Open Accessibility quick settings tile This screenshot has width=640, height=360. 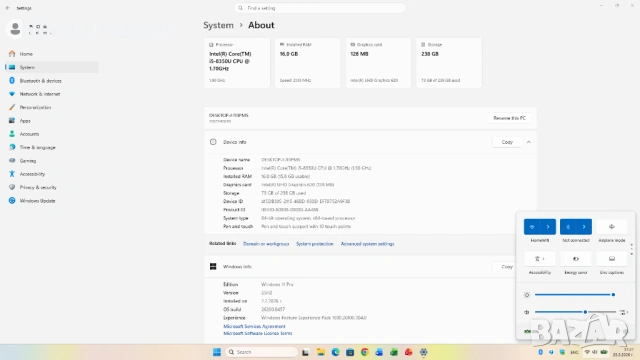(540, 259)
